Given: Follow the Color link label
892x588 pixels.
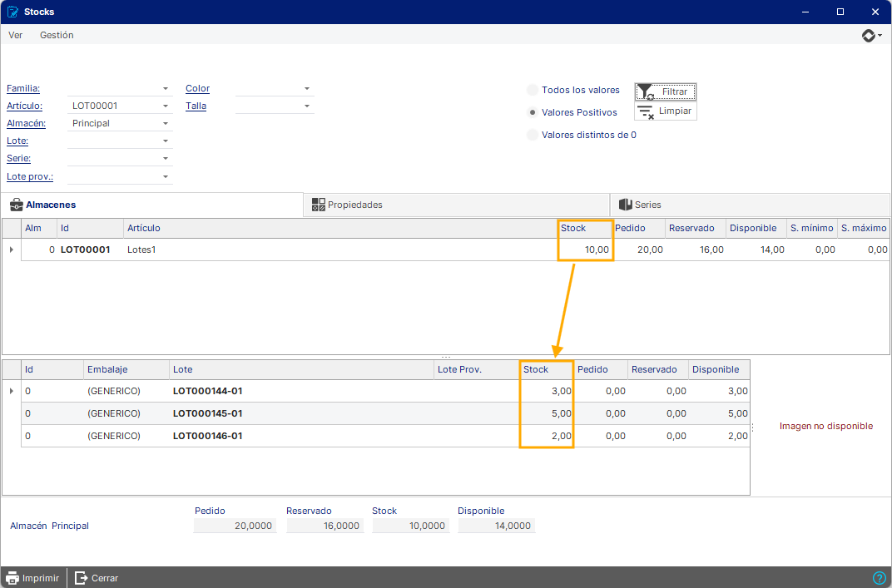Looking at the screenshot, I should tap(197, 89).
